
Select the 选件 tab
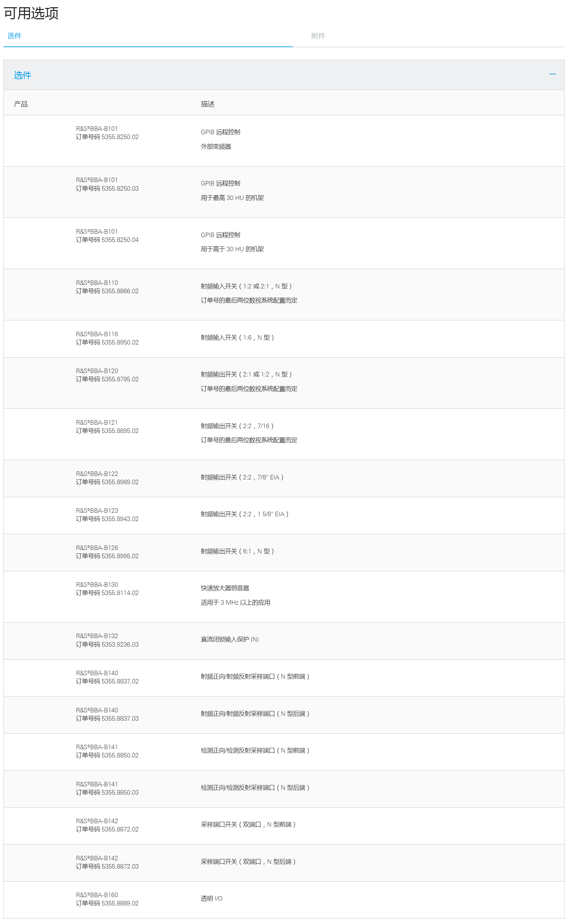pos(14,36)
